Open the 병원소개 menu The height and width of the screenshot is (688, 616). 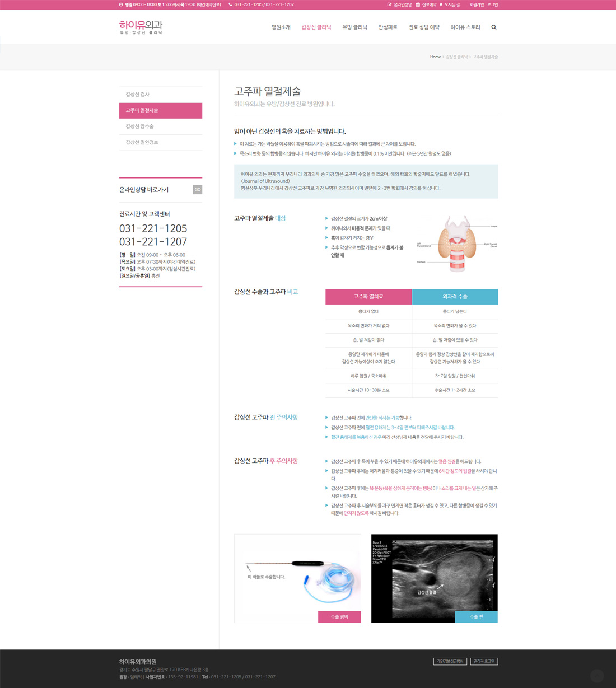281,27
